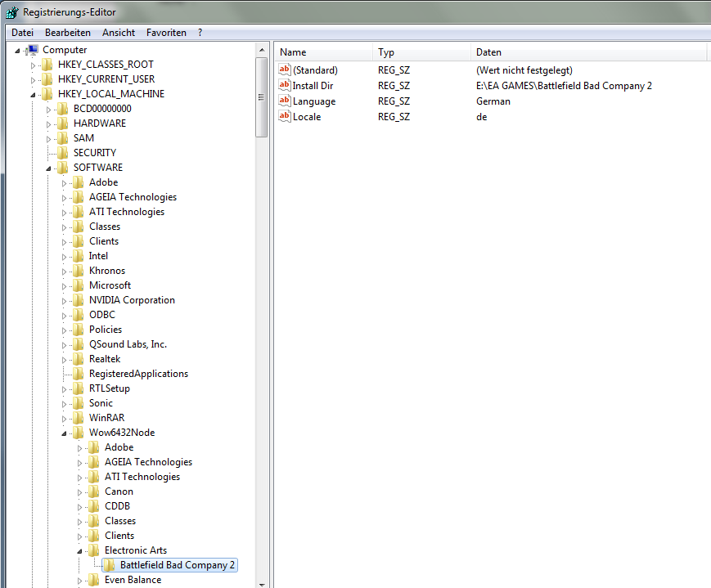The image size is (711, 588).
Task: Sort values by the Name column header
Action: coord(324,52)
